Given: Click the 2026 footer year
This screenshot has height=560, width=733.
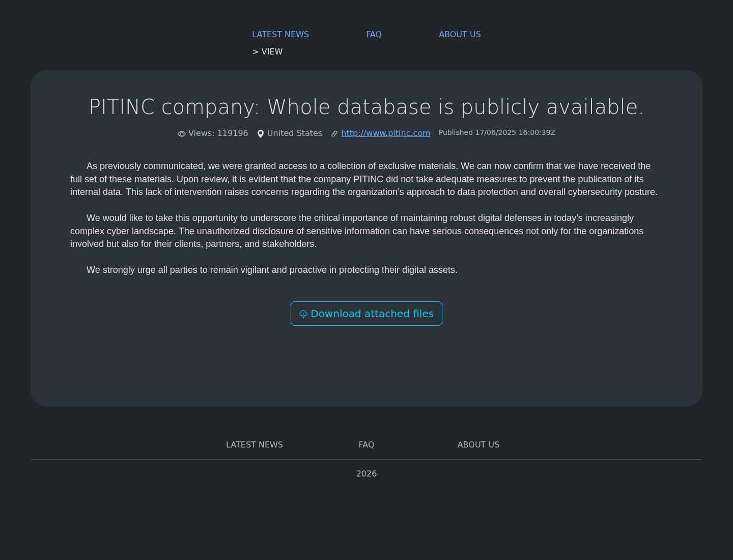Looking at the screenshot, I should tap(366, 474).
